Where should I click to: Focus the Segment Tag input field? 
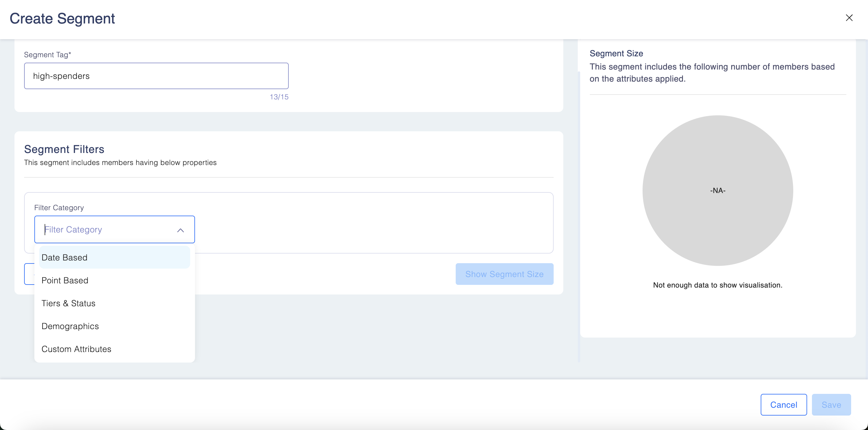click(156, 76)
